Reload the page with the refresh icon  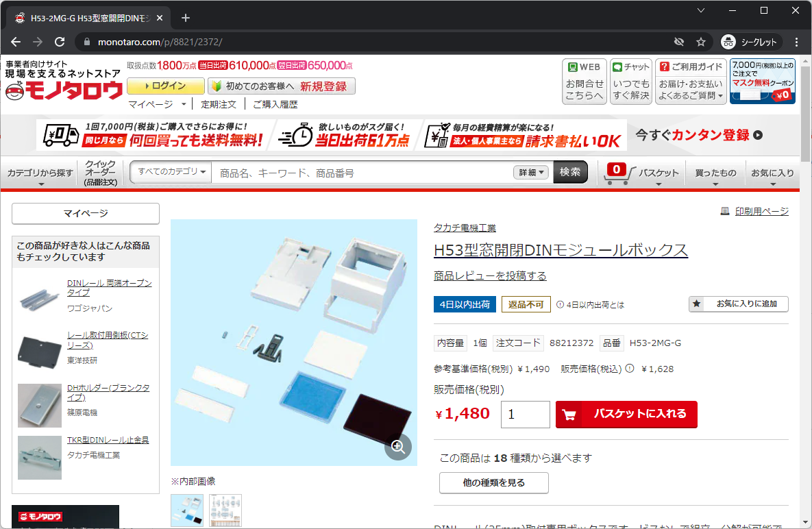[x=60, y=42]
